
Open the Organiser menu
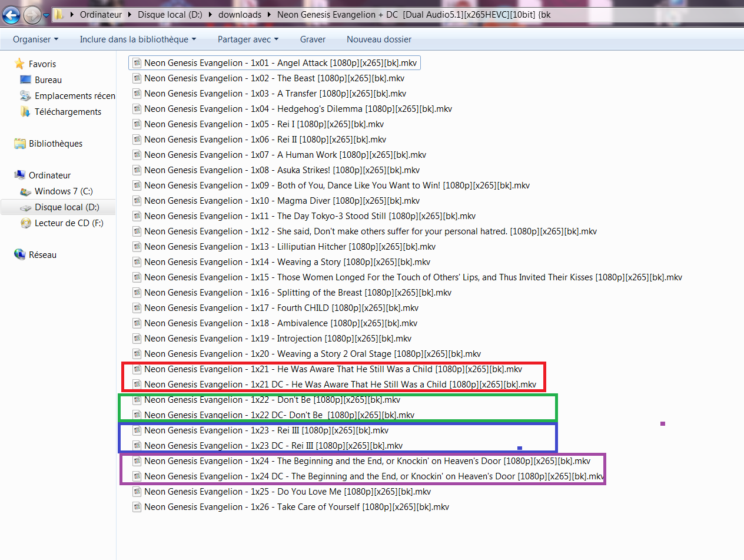click(x=36, y=39)
